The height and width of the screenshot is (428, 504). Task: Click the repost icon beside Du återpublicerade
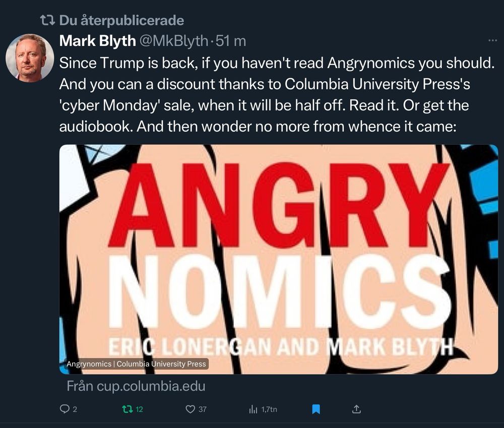pyautogui.click(x=47, y=20)
